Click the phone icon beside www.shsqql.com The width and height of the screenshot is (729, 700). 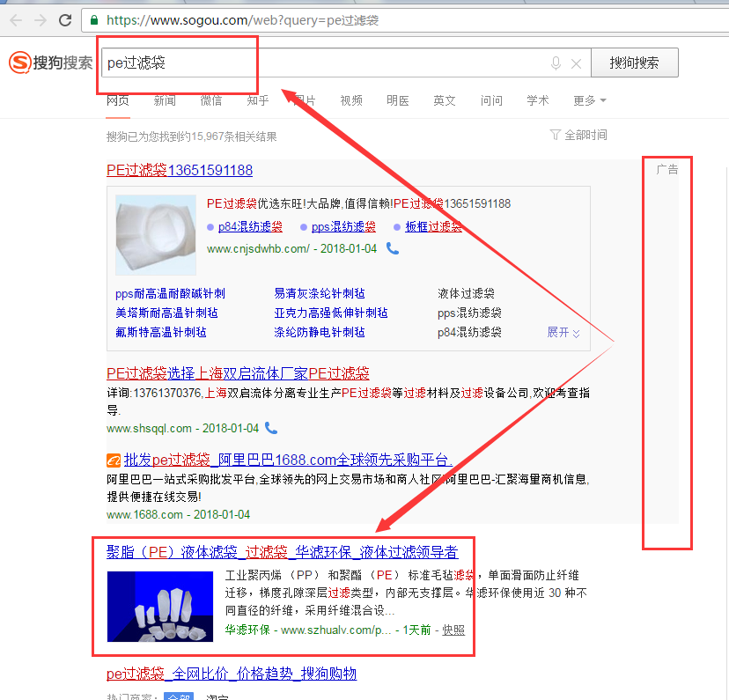pyautogui.click(x=271, y=428)
